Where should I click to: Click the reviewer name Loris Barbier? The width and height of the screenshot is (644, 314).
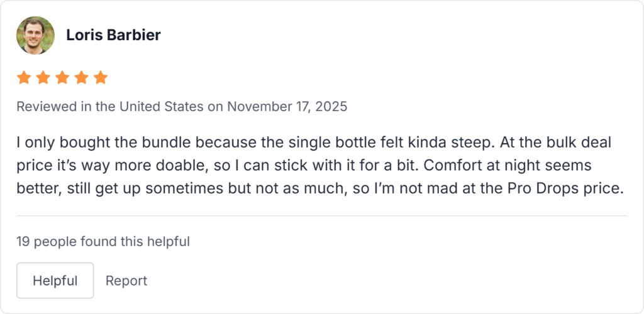pyautogui.click(x=113, y=35)
